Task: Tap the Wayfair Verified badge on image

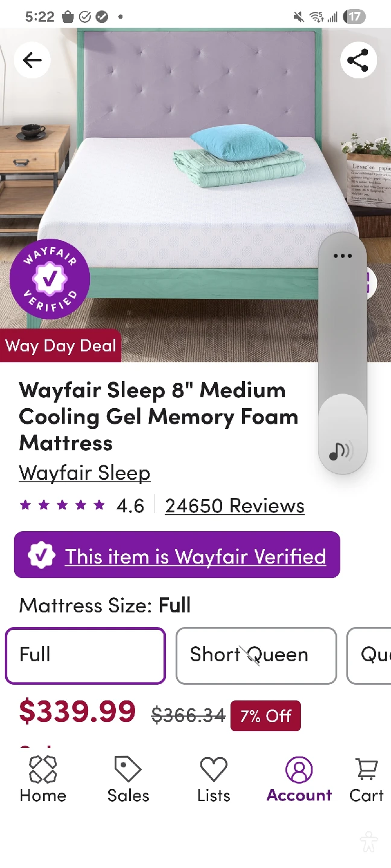Action: coord(49,278)
